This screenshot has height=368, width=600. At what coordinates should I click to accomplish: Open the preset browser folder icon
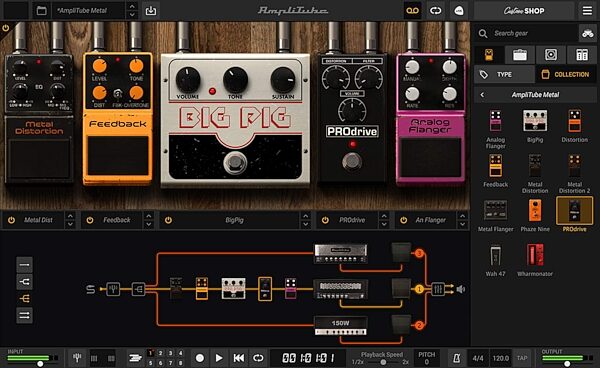pyautogui.click(x=41, y=10)
